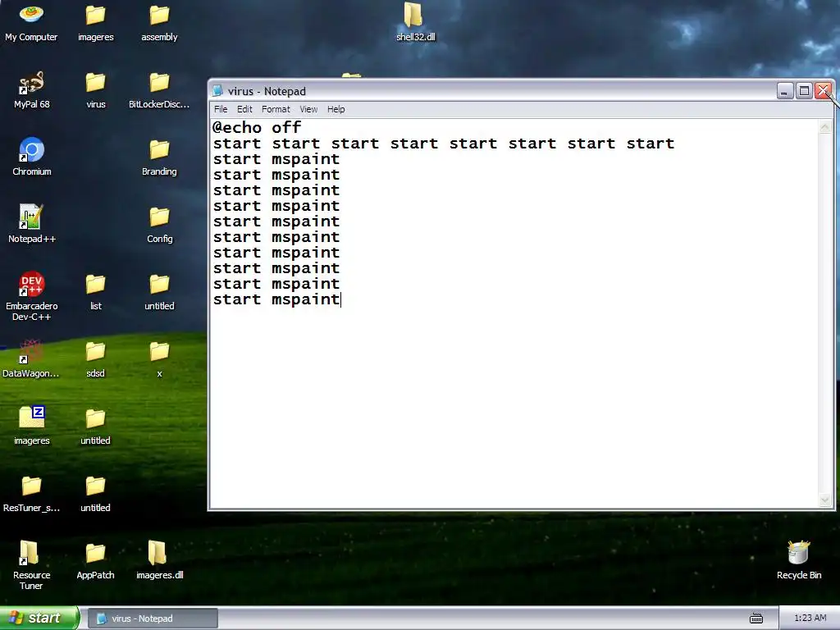Click the on-screen keyboard tray icon
The width and height of the screenshot is (840, 630).
click(756, 619)
